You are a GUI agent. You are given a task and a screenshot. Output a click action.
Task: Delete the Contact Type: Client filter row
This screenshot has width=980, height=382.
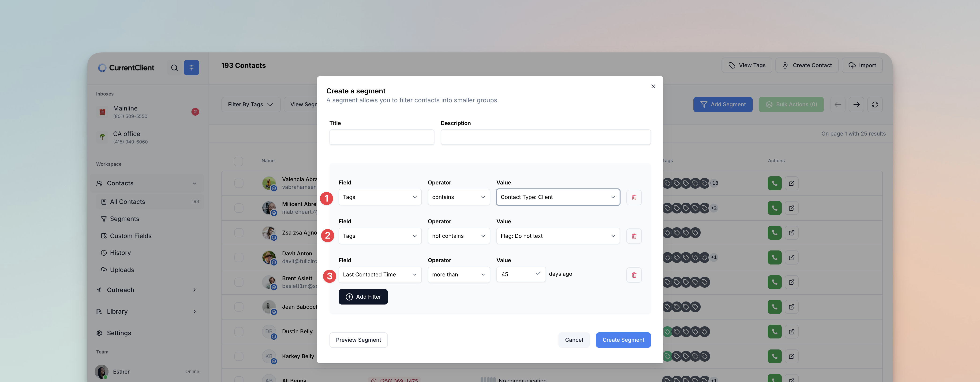tap(634, 197)
